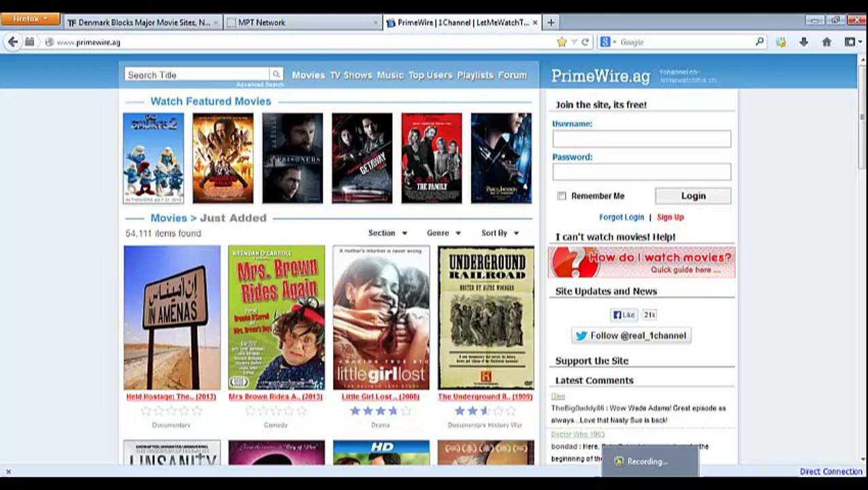Image resolution: width=868 pixels, height=490 pixels.
Task: Click the bookmark star in address bar
Action: [562, 42]
